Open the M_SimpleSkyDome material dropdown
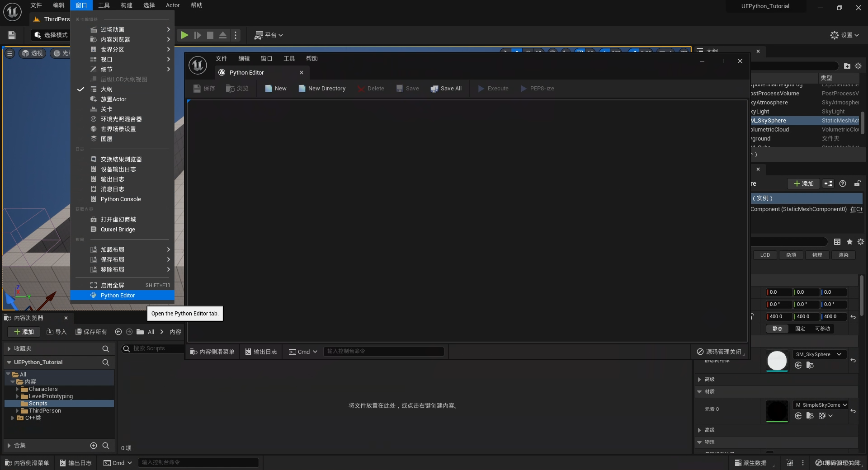 [821, 405]
